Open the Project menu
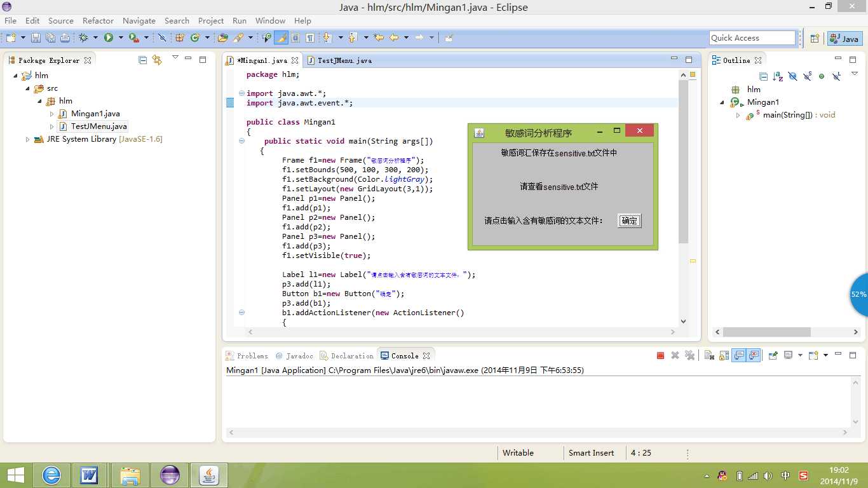 tap(211, 20)
